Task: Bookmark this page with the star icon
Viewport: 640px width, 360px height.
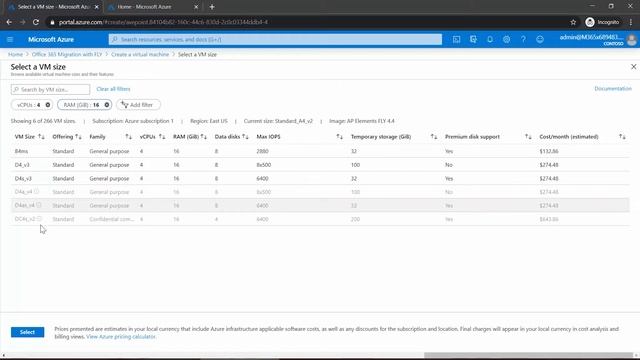Action: [x=573, y=22]
